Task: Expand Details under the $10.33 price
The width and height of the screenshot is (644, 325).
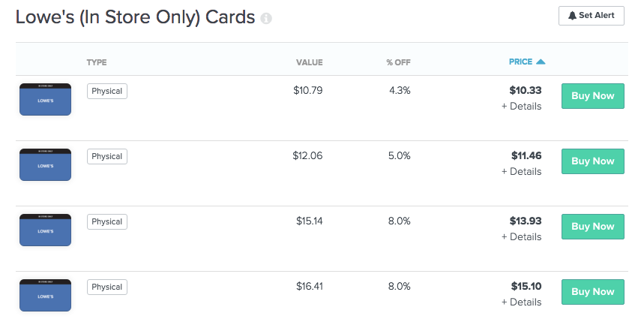Action: pos(521,106)
